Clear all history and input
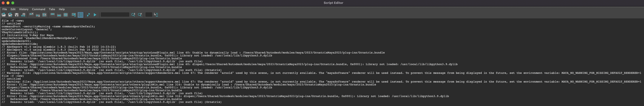 44,15
